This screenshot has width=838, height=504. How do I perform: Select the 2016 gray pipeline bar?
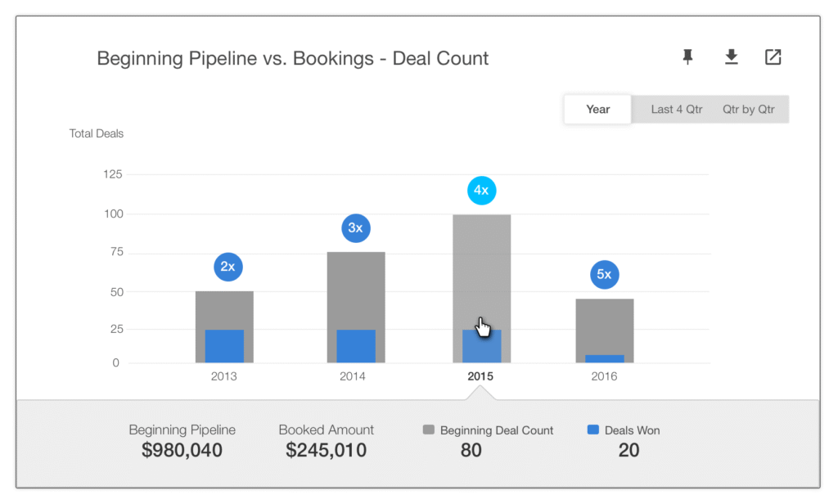click(605, 326)
